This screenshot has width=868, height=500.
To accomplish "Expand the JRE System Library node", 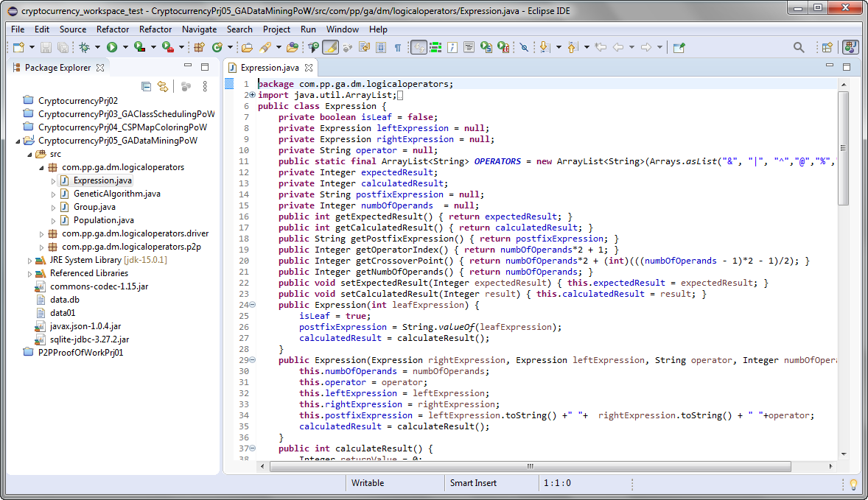I will coord(29,260).
